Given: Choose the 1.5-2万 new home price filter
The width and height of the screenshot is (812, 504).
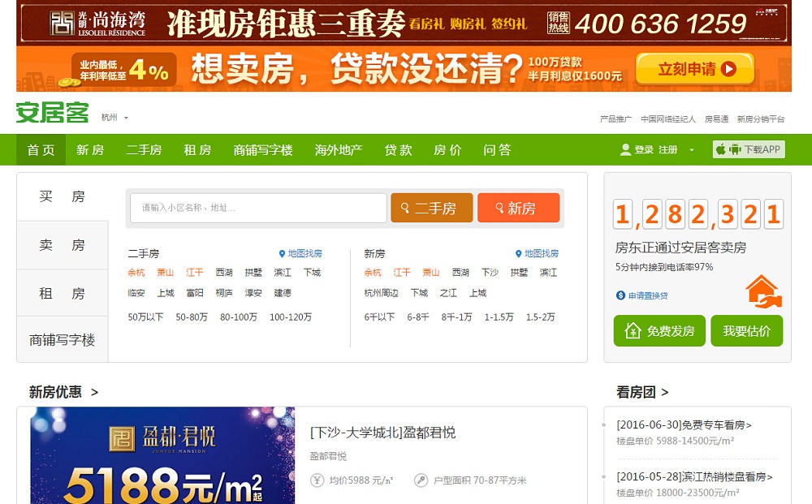Looking at the screenshot, I should coord(540,317).
